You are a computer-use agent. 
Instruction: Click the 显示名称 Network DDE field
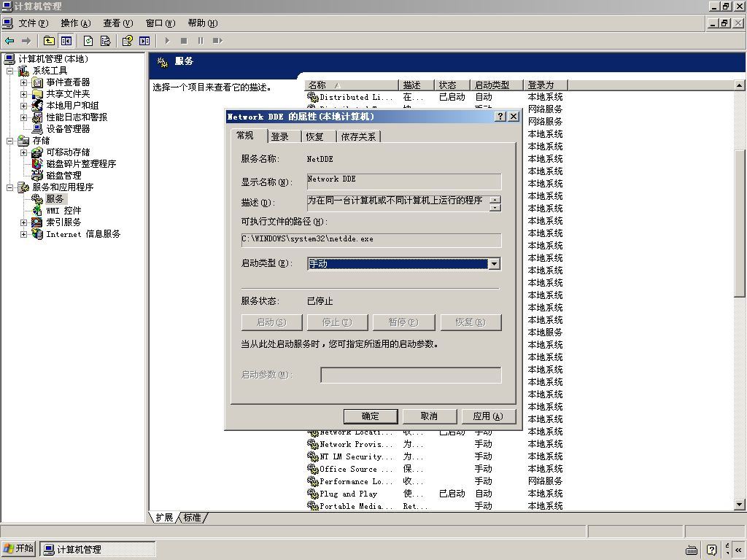pos(404,181)
